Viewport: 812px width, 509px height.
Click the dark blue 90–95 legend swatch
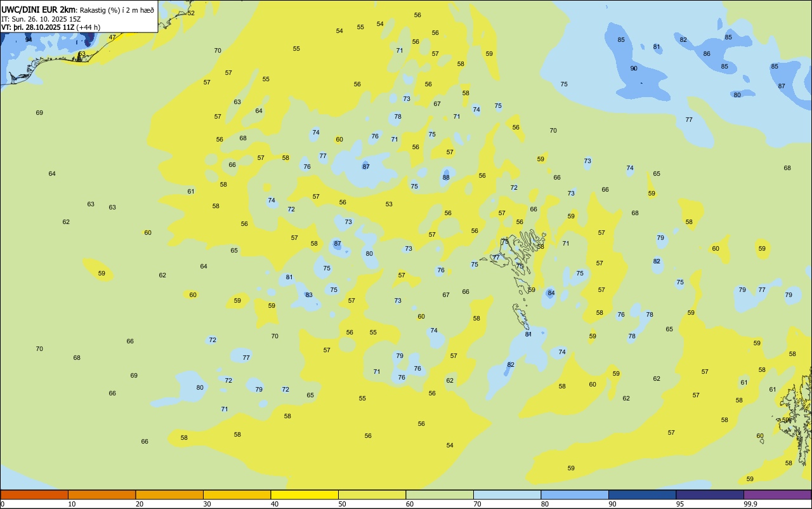pos(642,494)
